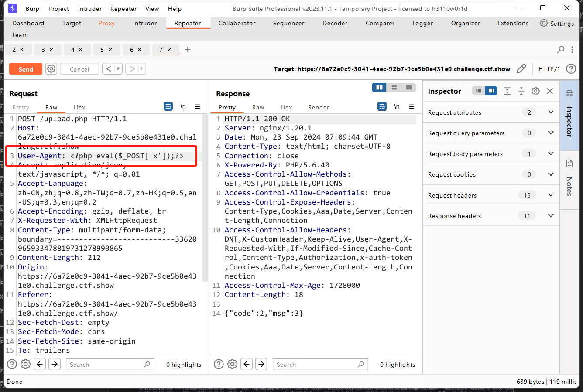This screenshot has width=583, height=392.
Task: Open the next-history dropdown arrow
Action: pos(142,68)
